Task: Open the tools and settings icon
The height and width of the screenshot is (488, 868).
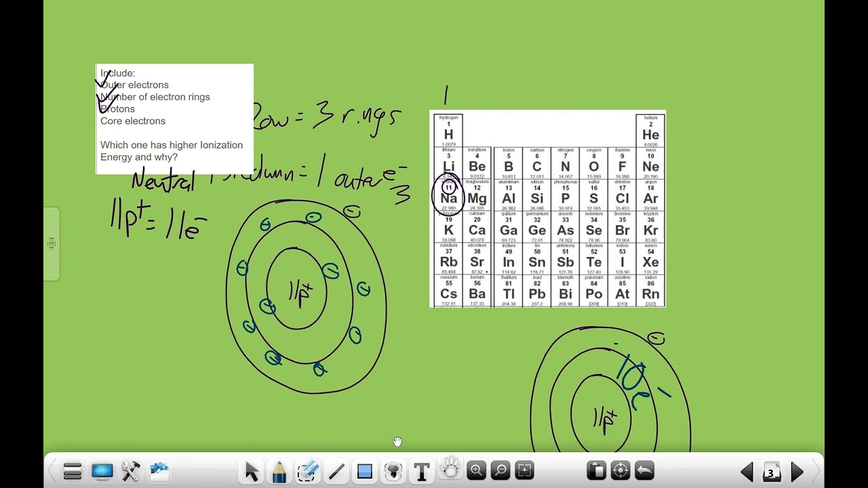Action: point(131,471)
